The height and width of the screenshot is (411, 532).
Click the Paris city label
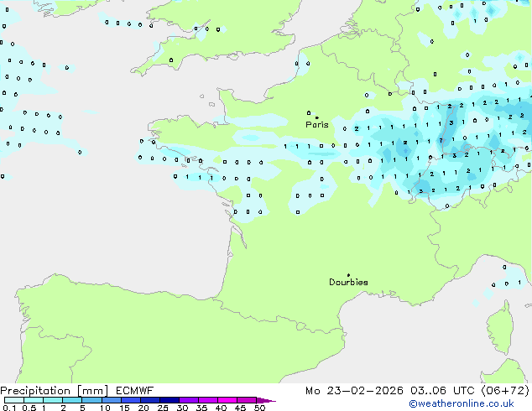pyautogui.click(x=317, y=125)
